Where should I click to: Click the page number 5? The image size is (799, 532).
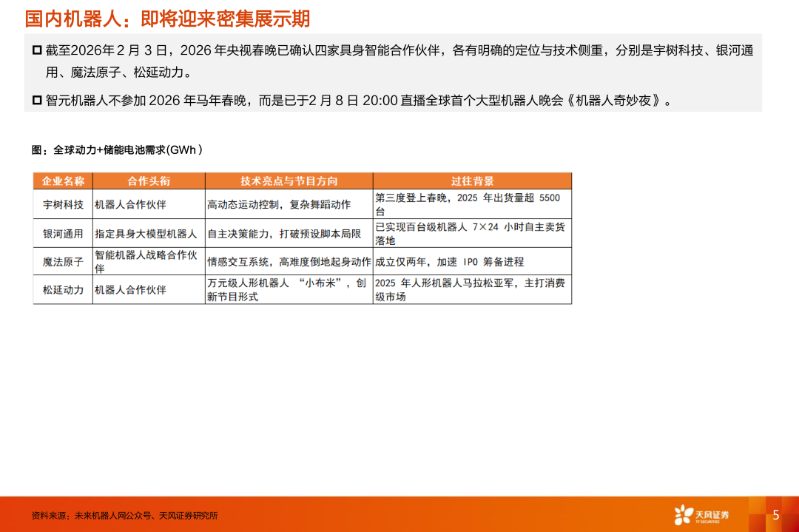[x=775, y=515]
